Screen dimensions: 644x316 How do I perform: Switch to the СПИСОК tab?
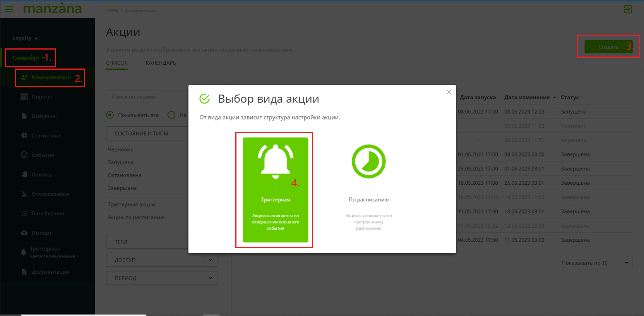(116, 63)
